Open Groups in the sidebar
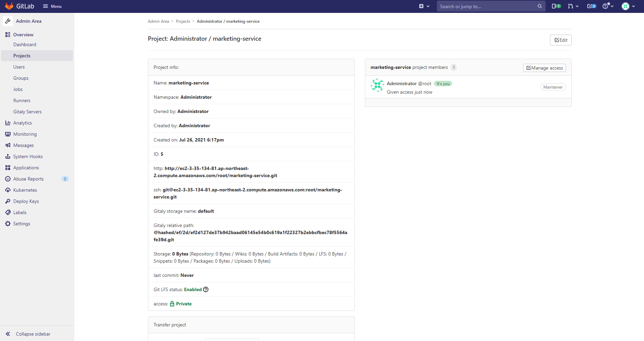 pyautogui.click(x=21, y=78)
